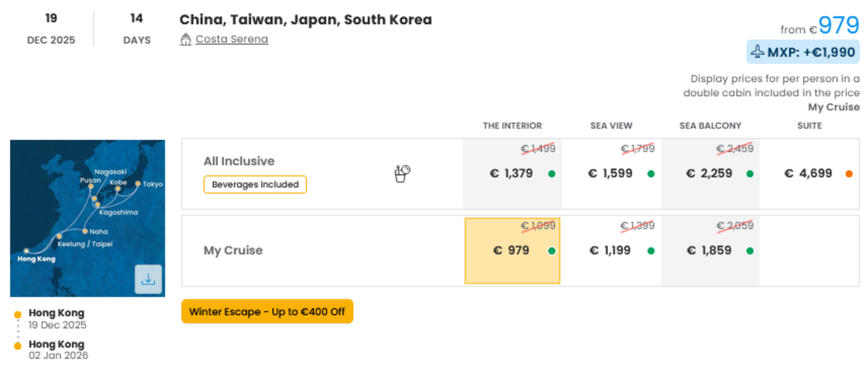The width and height of the screenshot is (868, 371).
Task: Download the itinerary map image
Action: pyautogui.click(x=148, y=279)
